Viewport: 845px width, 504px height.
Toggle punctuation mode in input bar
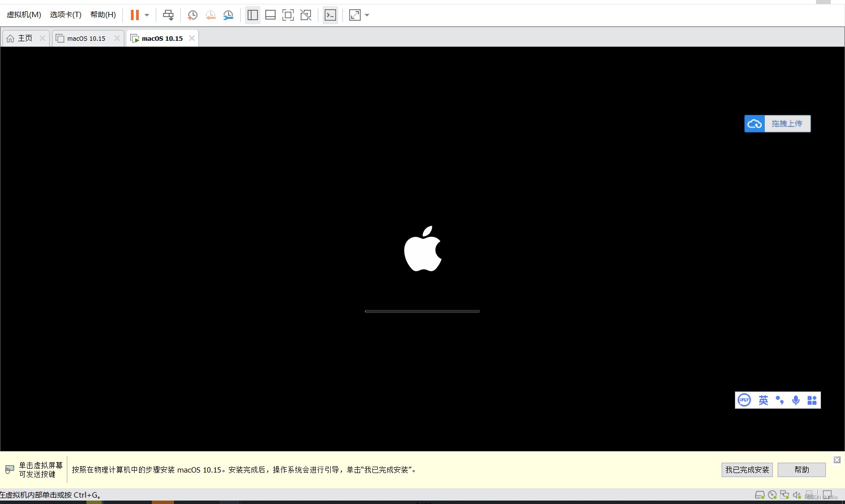(x=780, y=400)
